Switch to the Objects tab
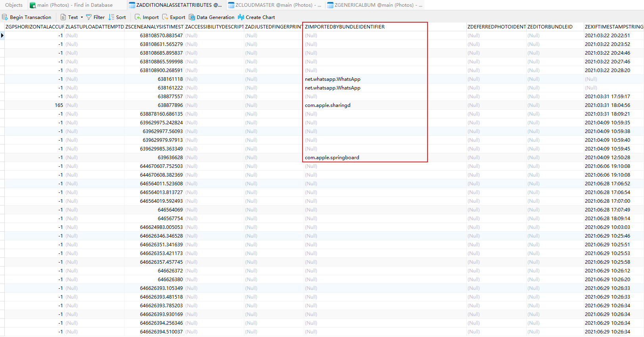The image size is (644, 337). [14, 5]
